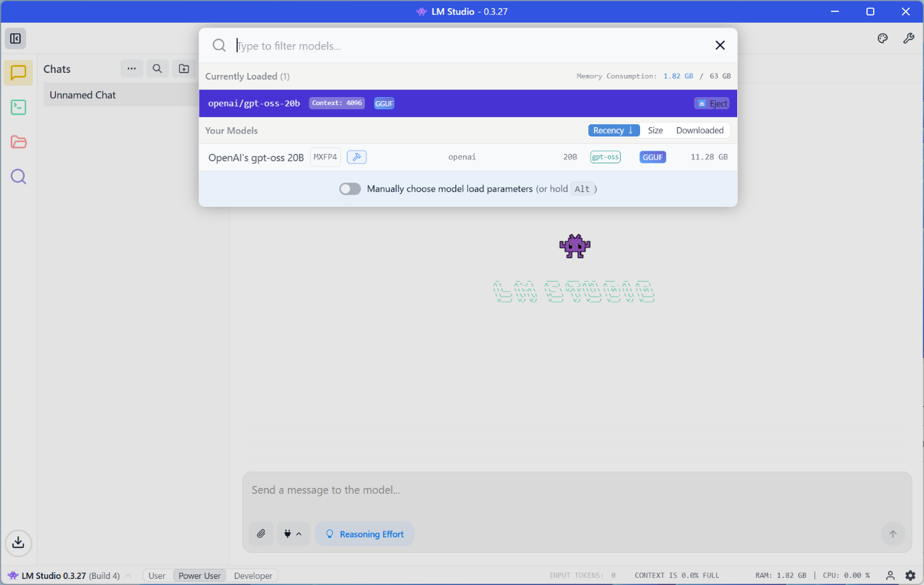The width and height of the screenshot is (924, 585).
Task: Switch to User mode
Action: click(x=157, y=576)
